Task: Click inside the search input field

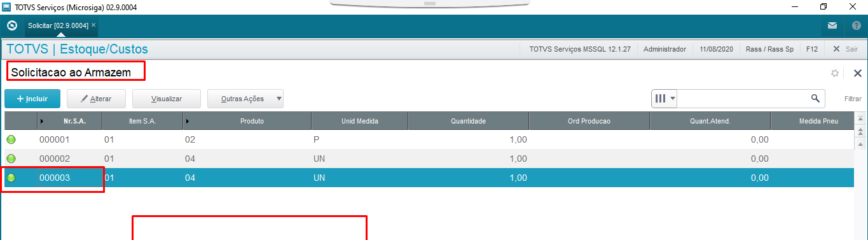Action: [x=743, y=99]
